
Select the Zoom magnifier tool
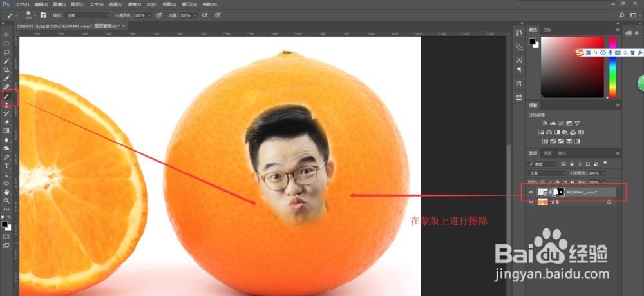click(x=6, y=201)
